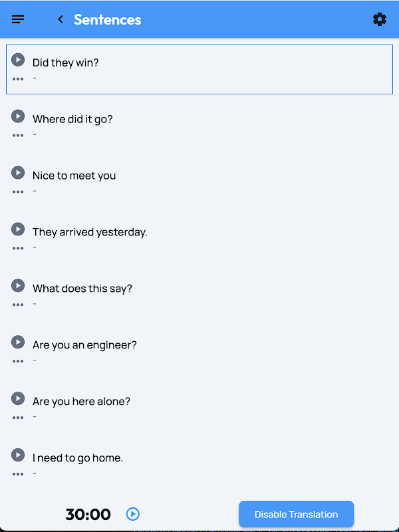Screen dimensions: 399x532
Task: Play audio for "What does this say?"
Action: pos(18,286)
